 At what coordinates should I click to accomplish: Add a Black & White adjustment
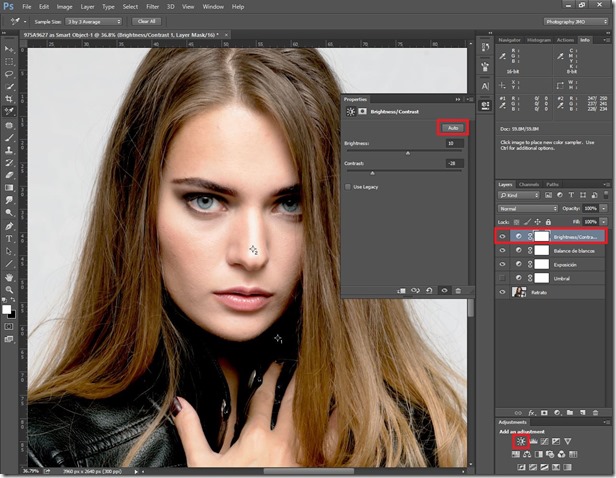pyautogui.click(x=538, y=454)
